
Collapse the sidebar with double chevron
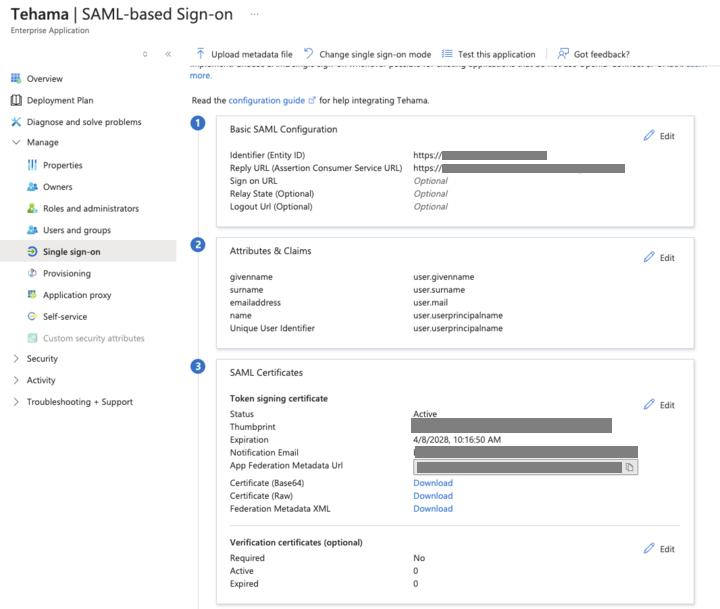click(x=168, y=54)
